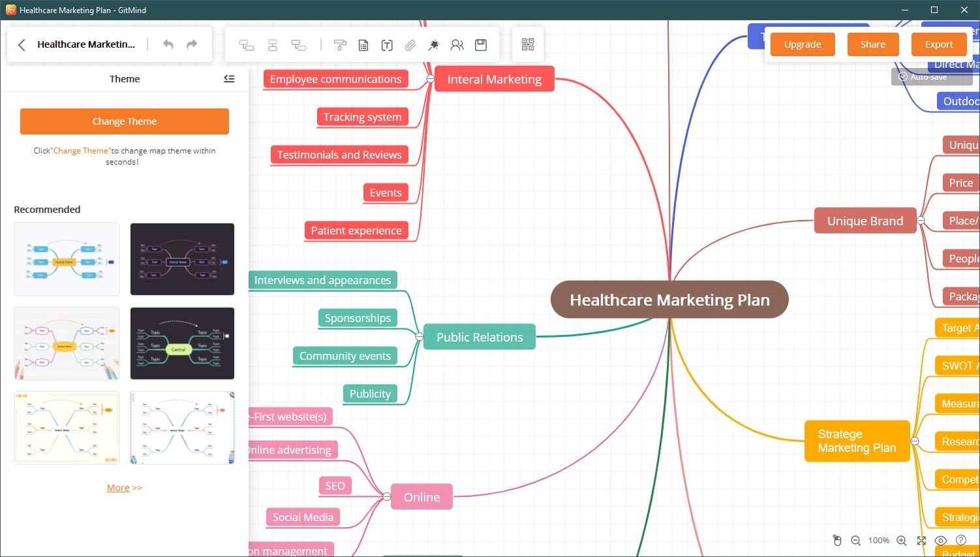Collapse the Interal Marketing branch
This screenshot has width=980, height=557.
click(x=430, y=78)
